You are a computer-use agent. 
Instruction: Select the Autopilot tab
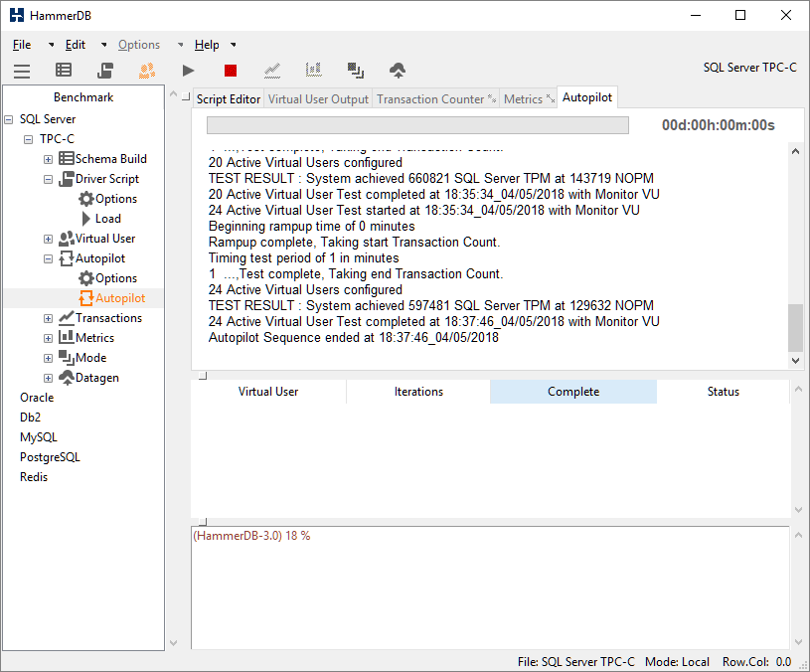pyautogui.click(x=586, y=97)
